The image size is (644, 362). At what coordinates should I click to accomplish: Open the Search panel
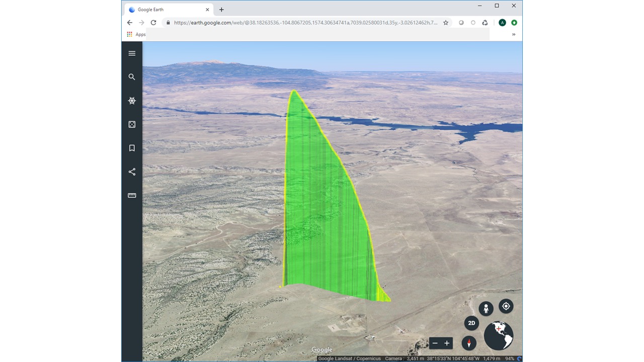click(x=132, y=77)
